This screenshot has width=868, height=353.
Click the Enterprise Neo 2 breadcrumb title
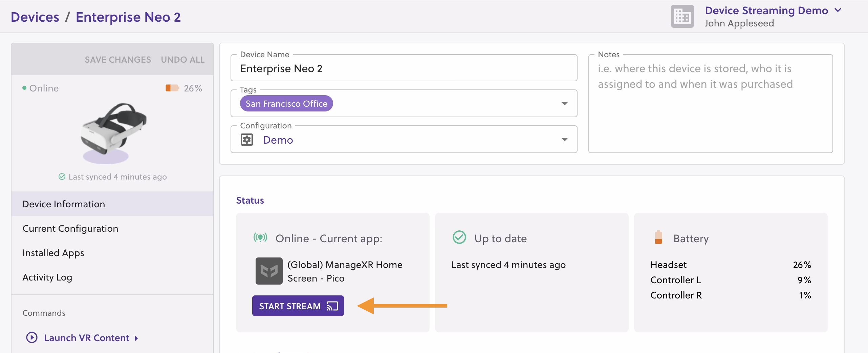[128, 17]
